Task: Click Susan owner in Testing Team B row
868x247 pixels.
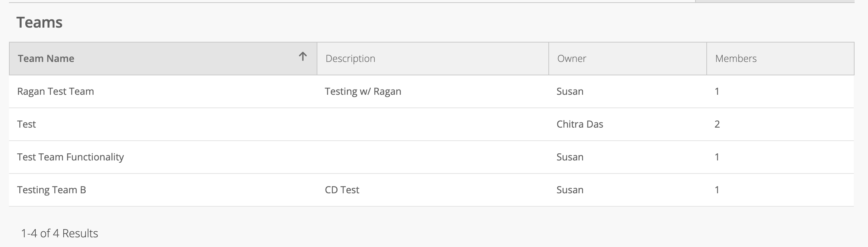Action: coord(570,190)
